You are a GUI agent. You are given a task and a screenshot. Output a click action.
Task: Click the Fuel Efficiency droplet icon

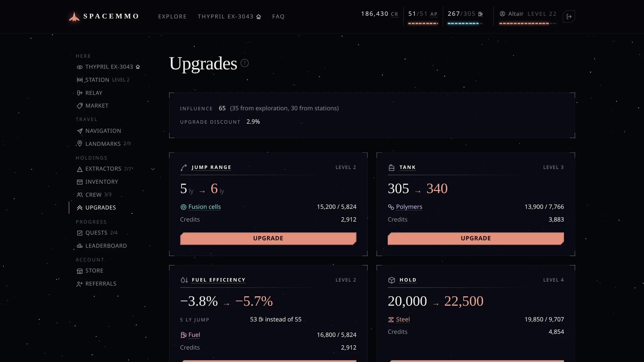184,280
